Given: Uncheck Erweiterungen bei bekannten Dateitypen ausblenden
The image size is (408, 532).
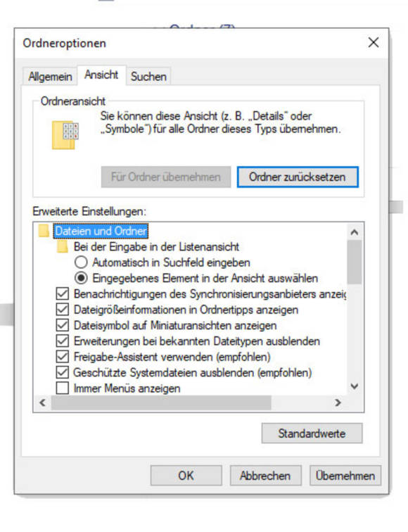Looking at the screenshot, I should pos(63,341).
